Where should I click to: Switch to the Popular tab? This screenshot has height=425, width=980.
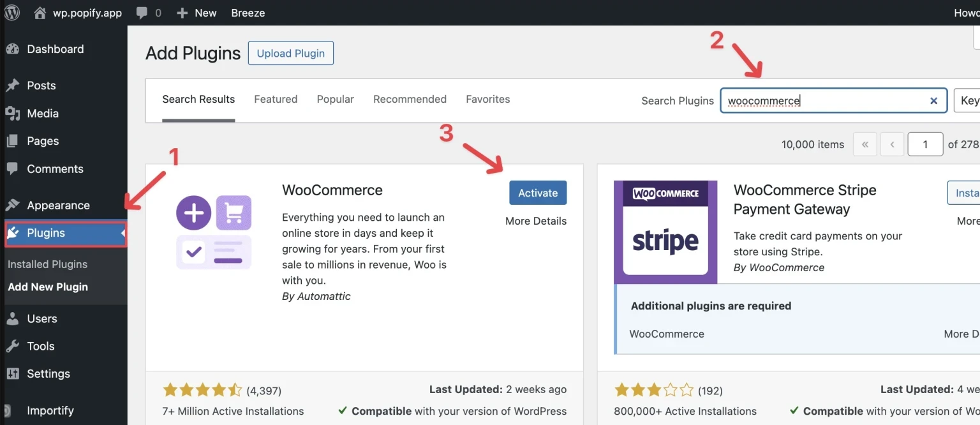pos(336,100)
